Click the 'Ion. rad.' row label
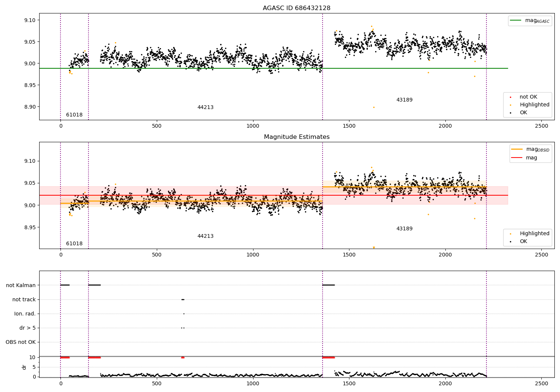560x392 pixels. pyautogui.click(x=25, y=314)
